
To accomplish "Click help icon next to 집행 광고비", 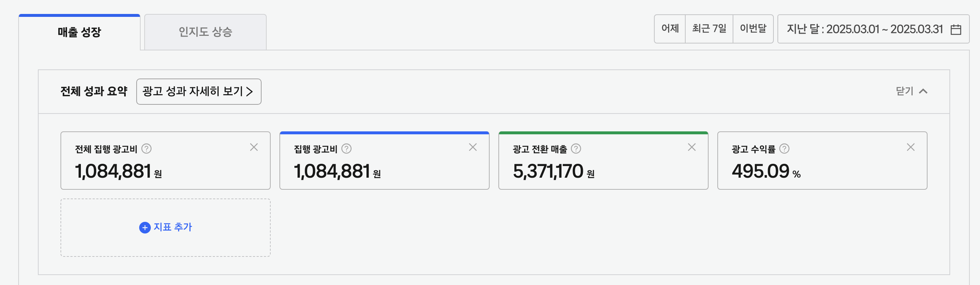I will 346,149.
